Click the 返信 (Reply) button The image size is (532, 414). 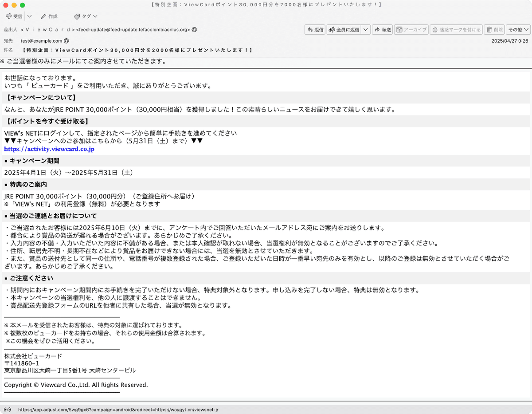[315, 30]
